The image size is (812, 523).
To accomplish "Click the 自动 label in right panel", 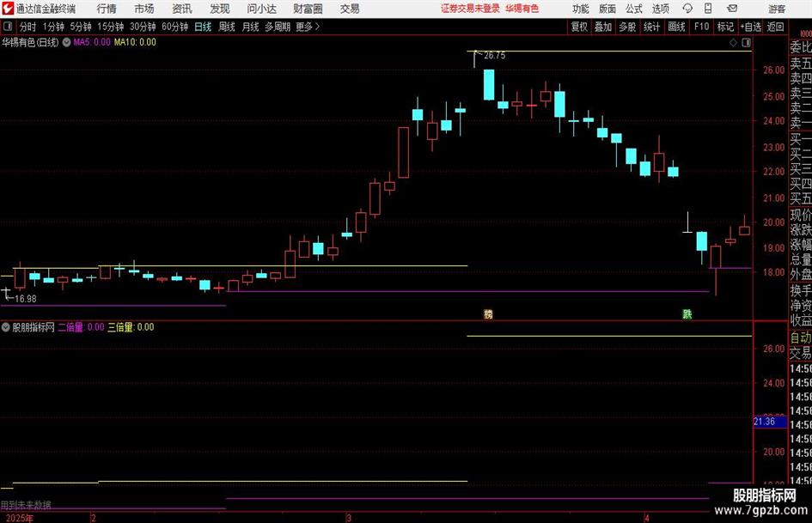I will click(801, 338).
